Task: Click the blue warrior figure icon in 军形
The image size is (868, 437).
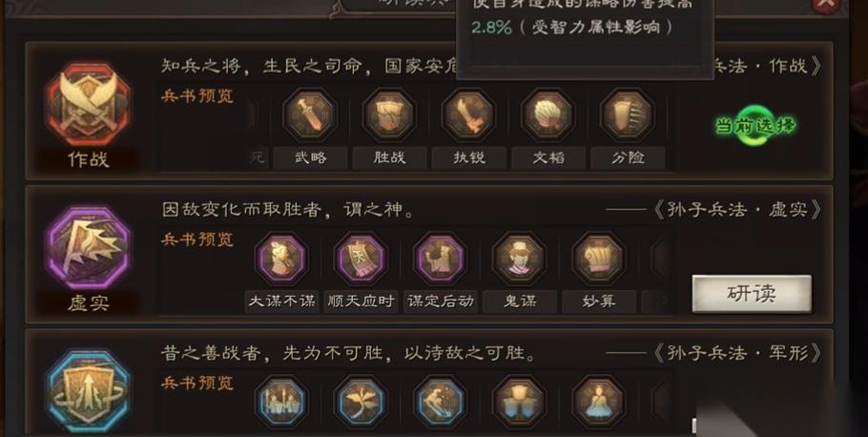Action: click(x=440, y=402)
